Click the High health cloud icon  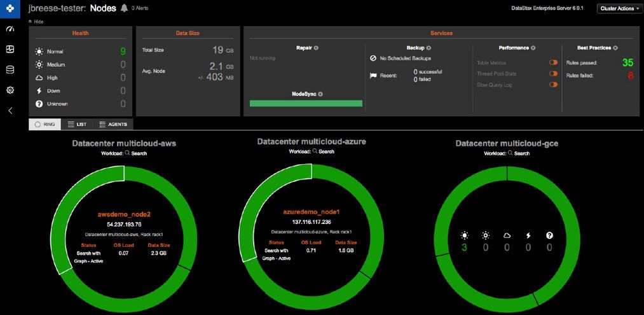pyautogui.click(x=39, y=78)
